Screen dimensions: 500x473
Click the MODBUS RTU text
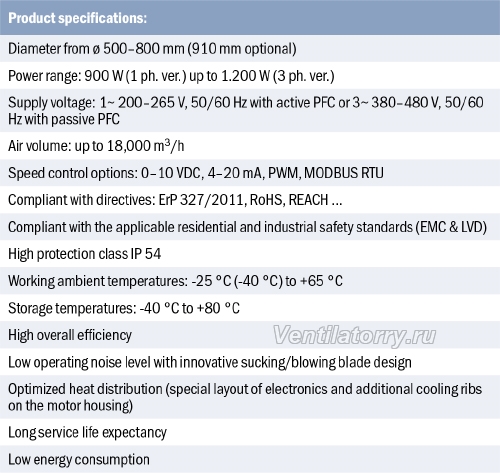(x=344, y=173)
